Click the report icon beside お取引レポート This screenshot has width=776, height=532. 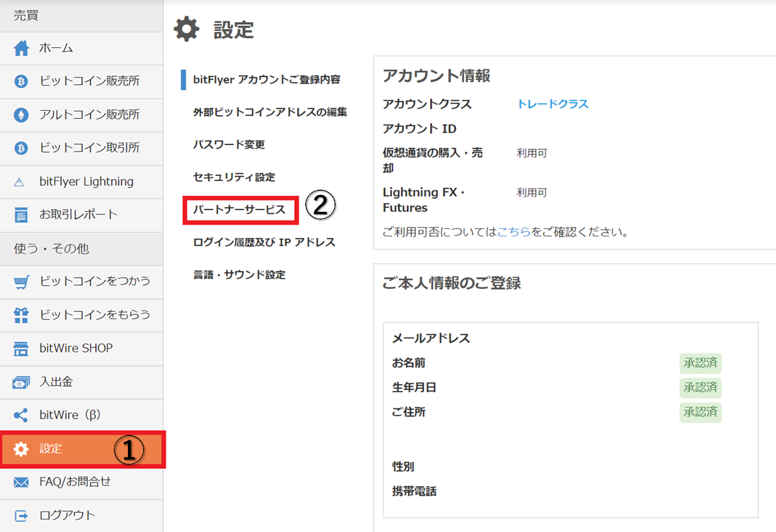pos(21,215)
